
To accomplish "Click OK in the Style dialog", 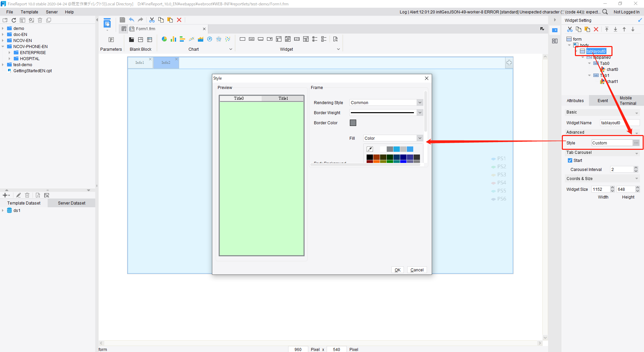I will pyautogui.click(x=397, y=270).
